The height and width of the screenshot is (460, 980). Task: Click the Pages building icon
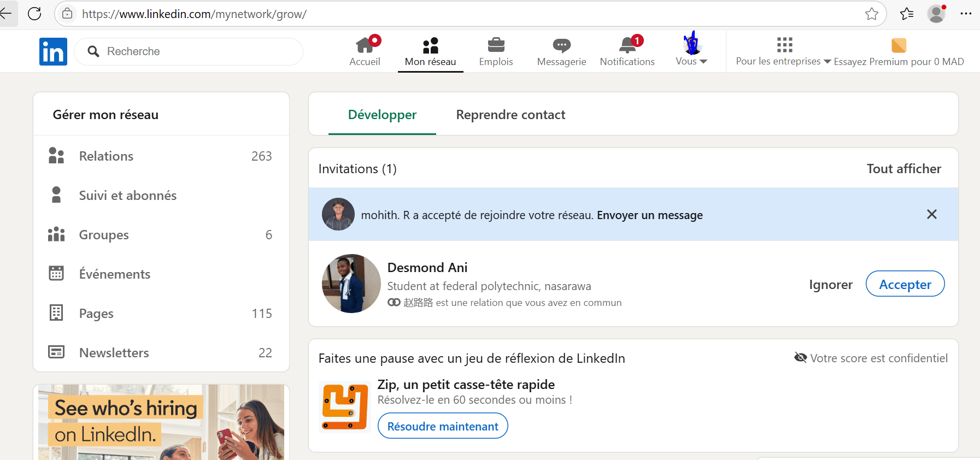coord(56,312)
